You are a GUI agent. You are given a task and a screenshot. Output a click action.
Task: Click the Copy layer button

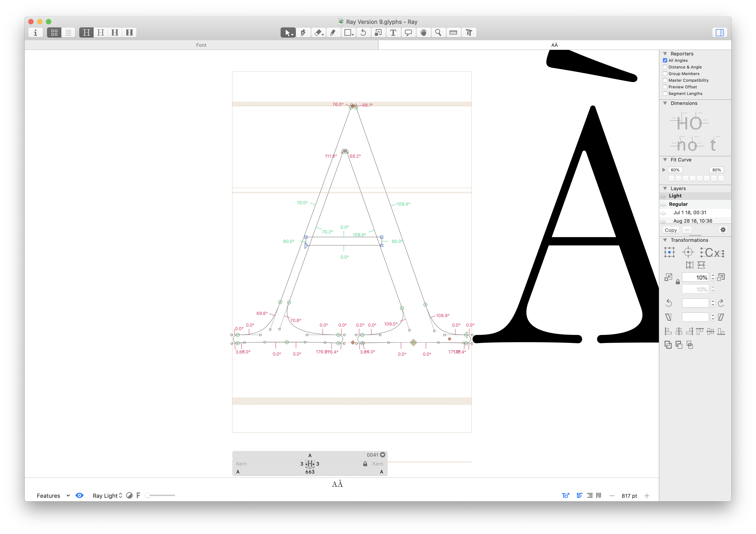(x=671, y=230)
